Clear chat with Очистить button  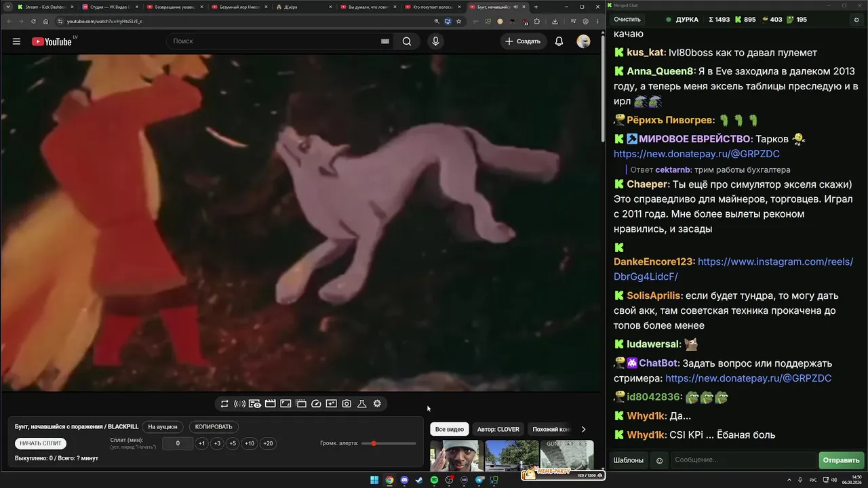tap(627, 20)
